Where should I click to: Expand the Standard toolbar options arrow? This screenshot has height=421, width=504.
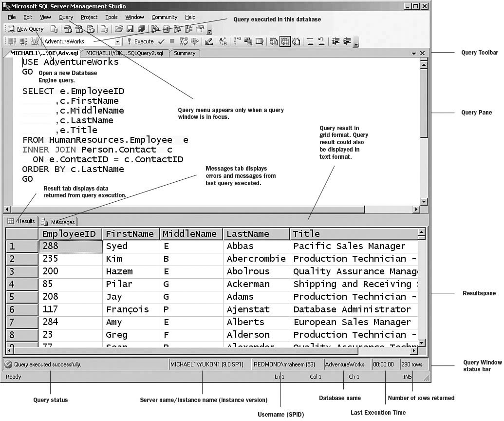(209, 32)
